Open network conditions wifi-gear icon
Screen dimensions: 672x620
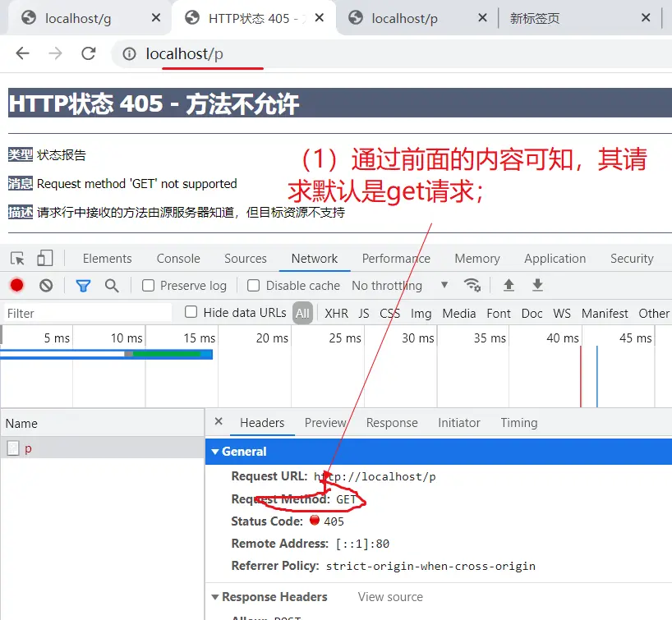click(x=472, y=285)
